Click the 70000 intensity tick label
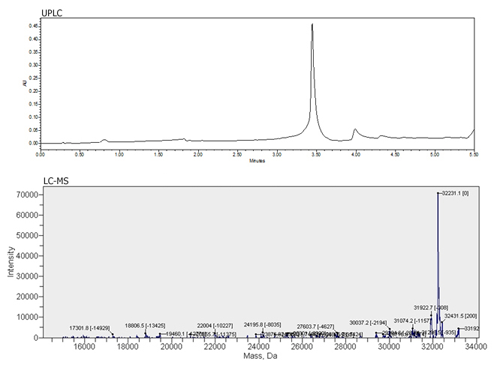 27,194
